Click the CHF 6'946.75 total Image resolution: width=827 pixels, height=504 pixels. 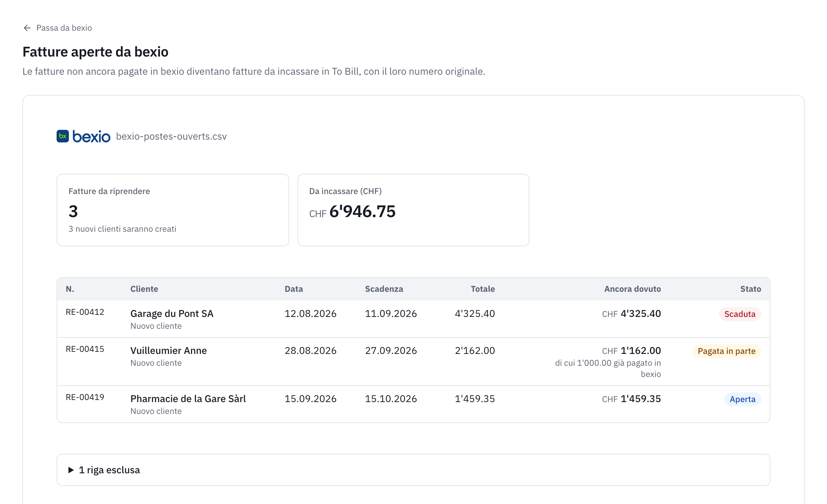pyautogui.click(x=352, y=212)
